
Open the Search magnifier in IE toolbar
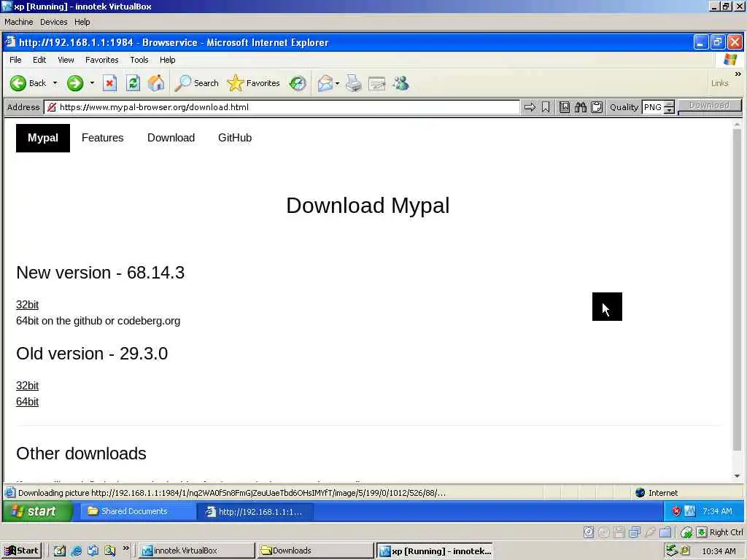pos(182,83)
